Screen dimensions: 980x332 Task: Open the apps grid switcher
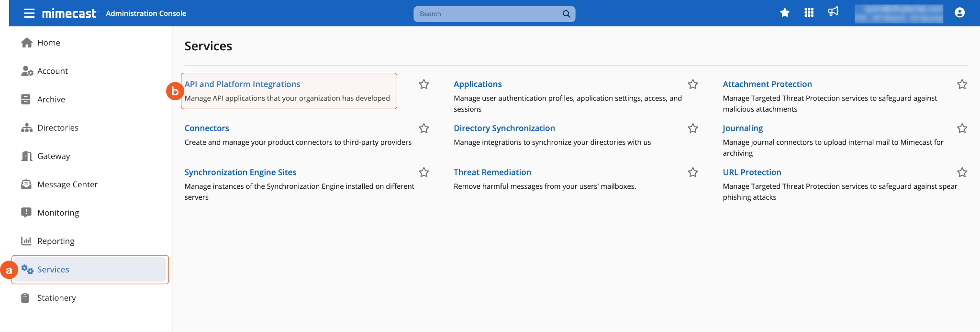[809, 13]
